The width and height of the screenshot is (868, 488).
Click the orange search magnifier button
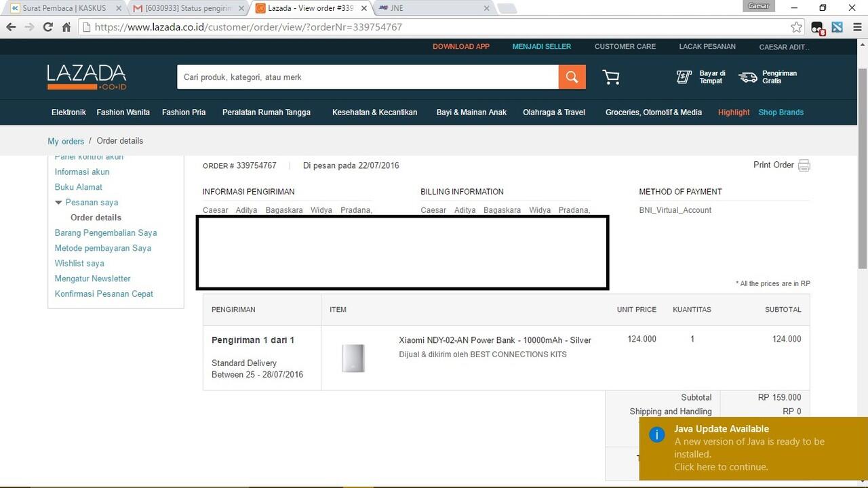572,77
